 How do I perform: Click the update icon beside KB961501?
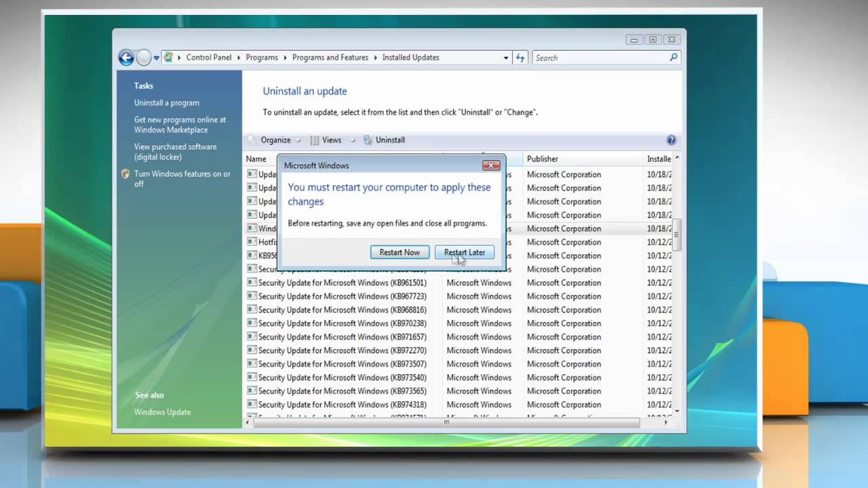[252, 283]
